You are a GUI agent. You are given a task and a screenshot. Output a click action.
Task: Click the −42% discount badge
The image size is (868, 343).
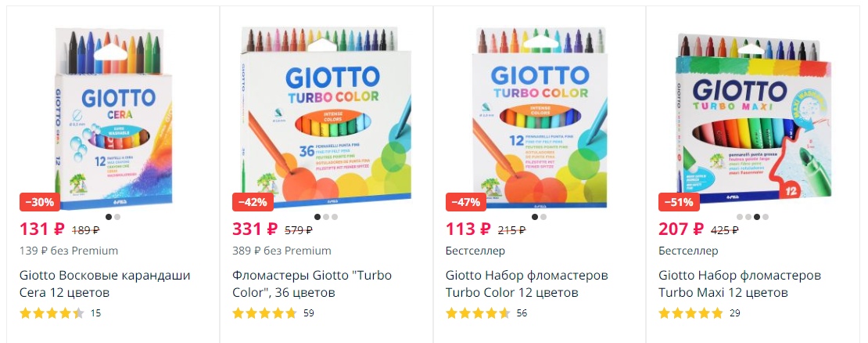click(x=253, y=202)
